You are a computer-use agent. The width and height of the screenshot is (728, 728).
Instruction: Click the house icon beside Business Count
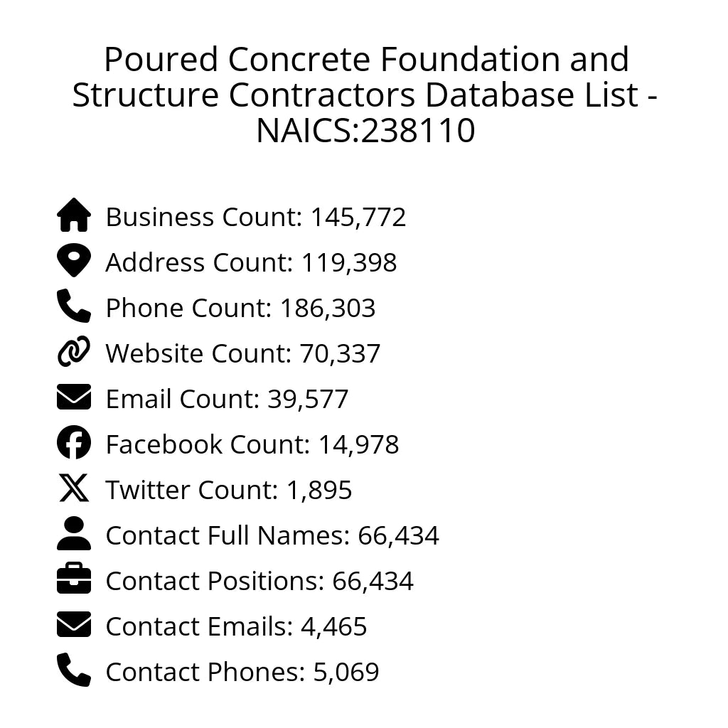tap(74, 215)
